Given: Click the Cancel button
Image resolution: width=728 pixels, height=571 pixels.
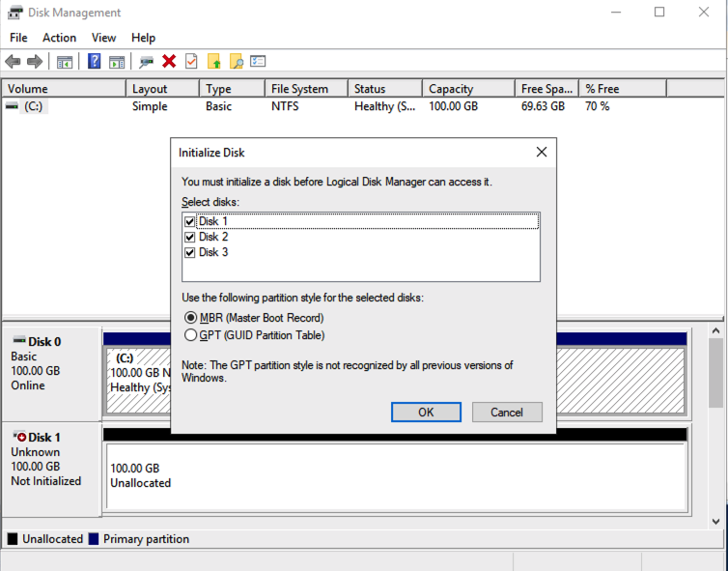Looking at the screenshot, I should tap(507, 413).
